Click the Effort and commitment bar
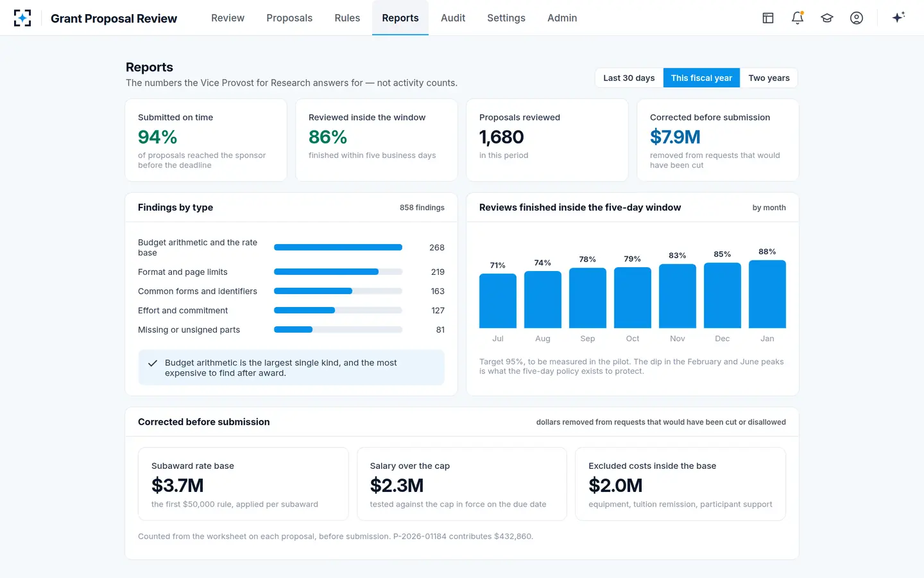The height and width of the screenshot is (578, 924). pyautogui.click(x=338, y=310)
